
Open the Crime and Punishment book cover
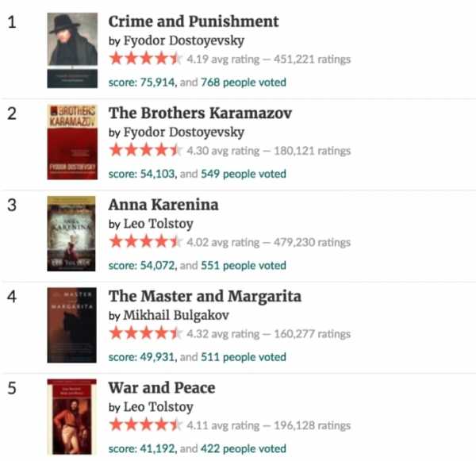coord(72,50)
